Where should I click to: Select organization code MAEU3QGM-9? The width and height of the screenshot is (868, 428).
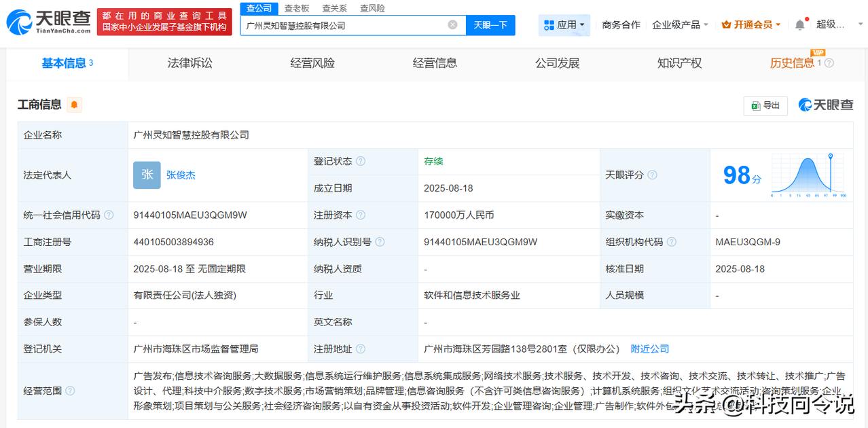748,242
